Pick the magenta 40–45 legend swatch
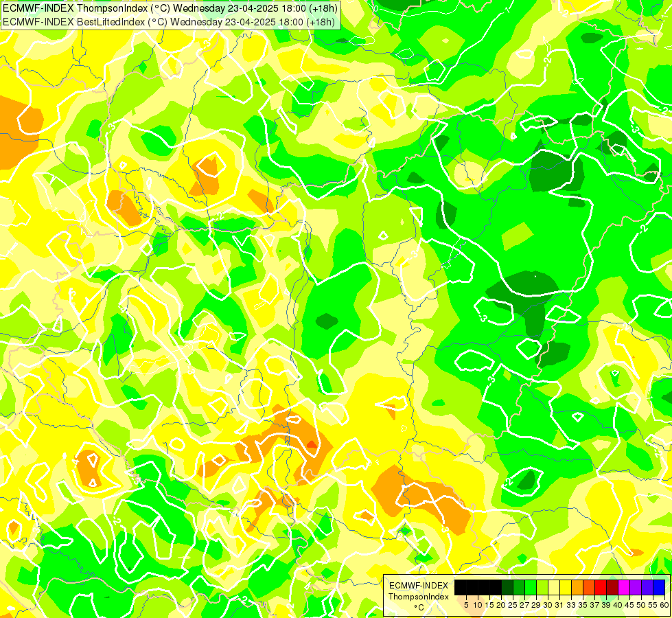 click(x=624, y=588)
